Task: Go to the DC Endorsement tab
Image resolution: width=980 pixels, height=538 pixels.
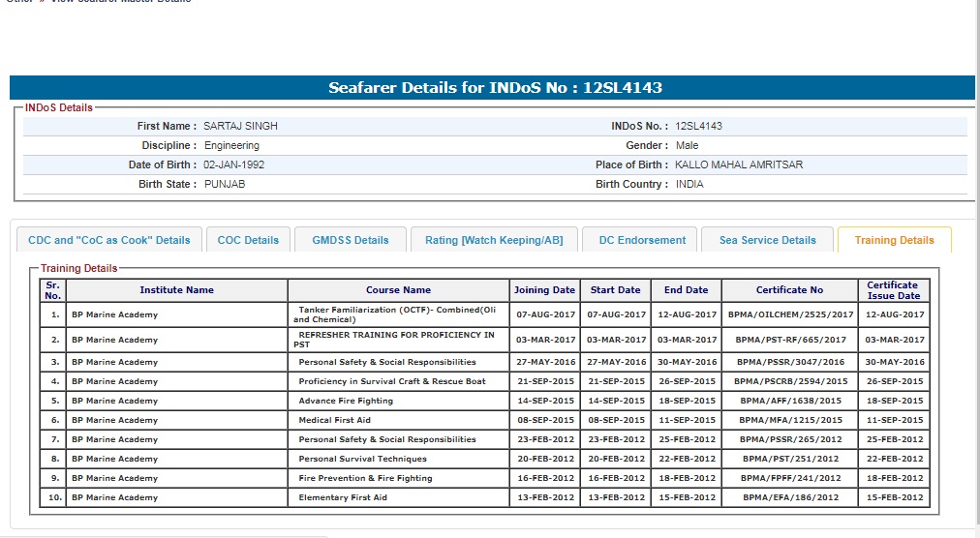Action: pyautogui.click(x=642, y=240)
